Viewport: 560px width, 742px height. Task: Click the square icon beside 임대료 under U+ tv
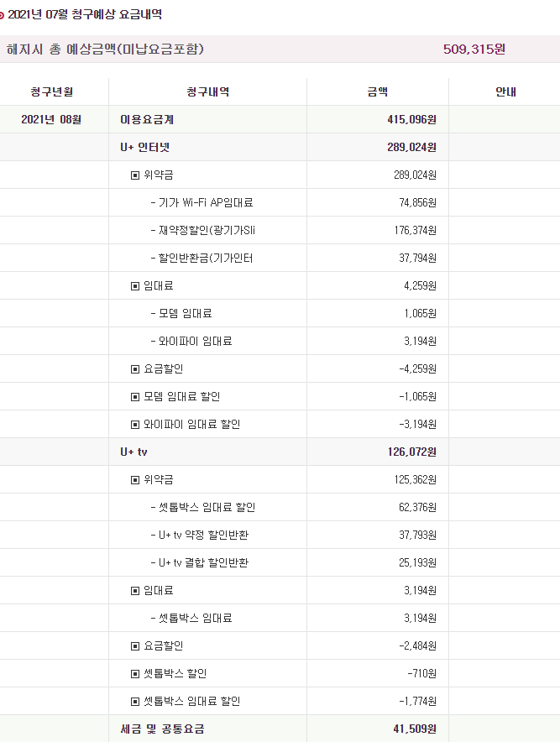[x=135, y=590]
